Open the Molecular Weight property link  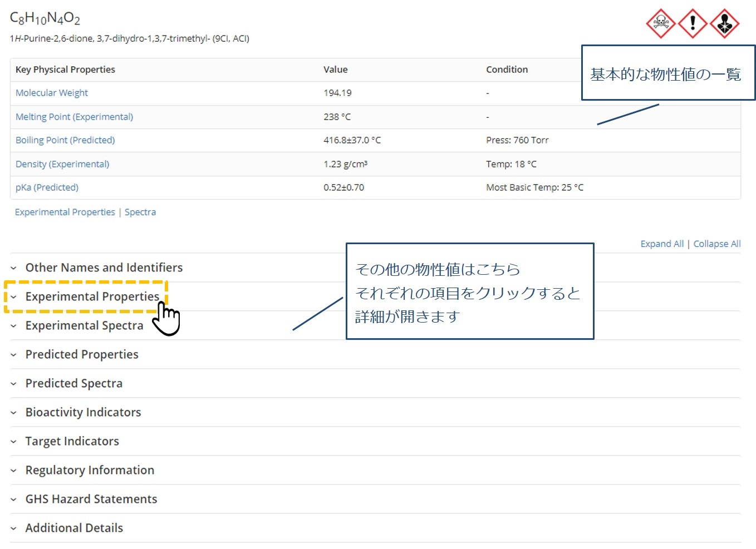(52, 93)
